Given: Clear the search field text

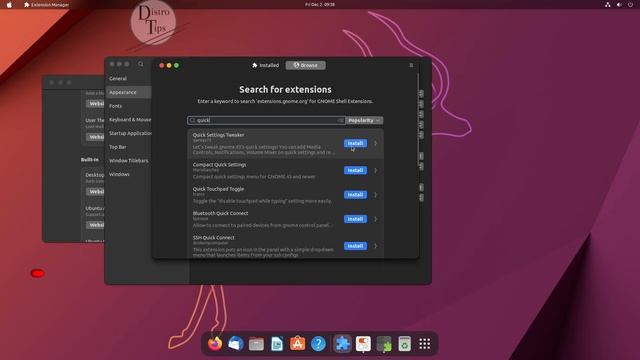Looking at the screenshot, I should (341, 120).
